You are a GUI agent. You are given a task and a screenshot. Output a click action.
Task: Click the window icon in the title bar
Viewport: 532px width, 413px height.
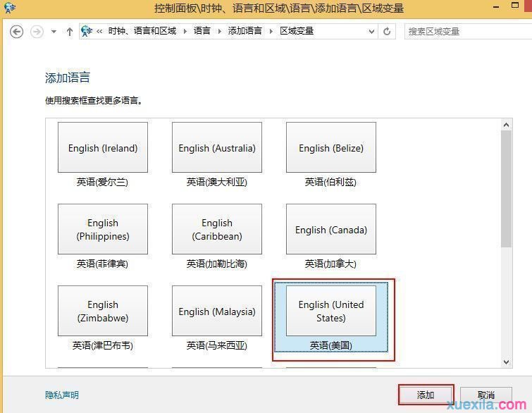[x=9, y=8]
